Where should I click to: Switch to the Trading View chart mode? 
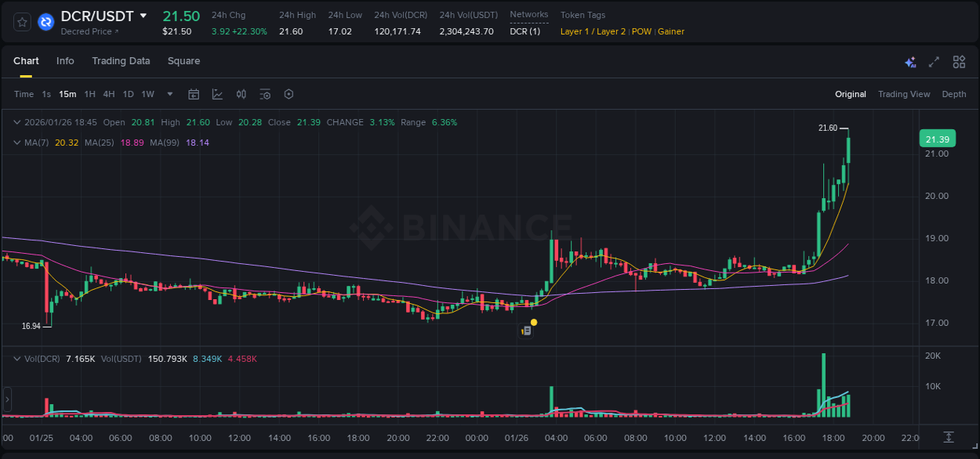click(x=903, y=94)
